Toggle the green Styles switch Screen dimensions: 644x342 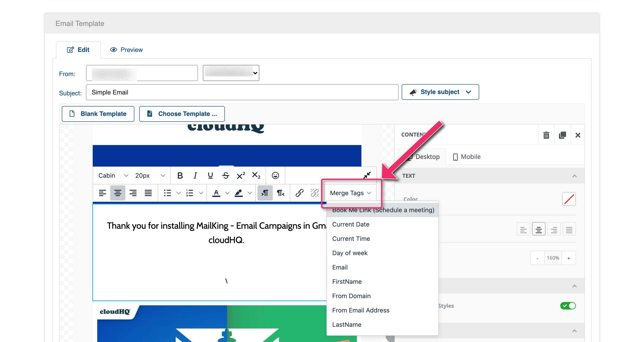(568, 306)
